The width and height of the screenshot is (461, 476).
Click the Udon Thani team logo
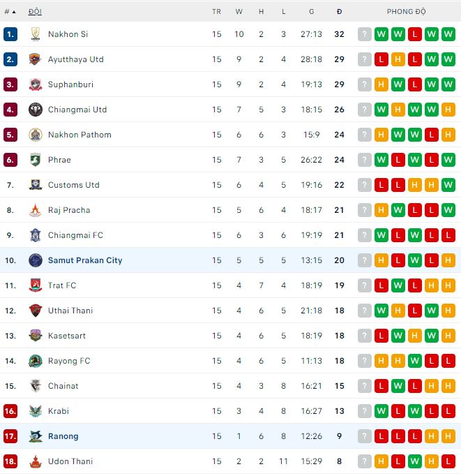[36, 461]
